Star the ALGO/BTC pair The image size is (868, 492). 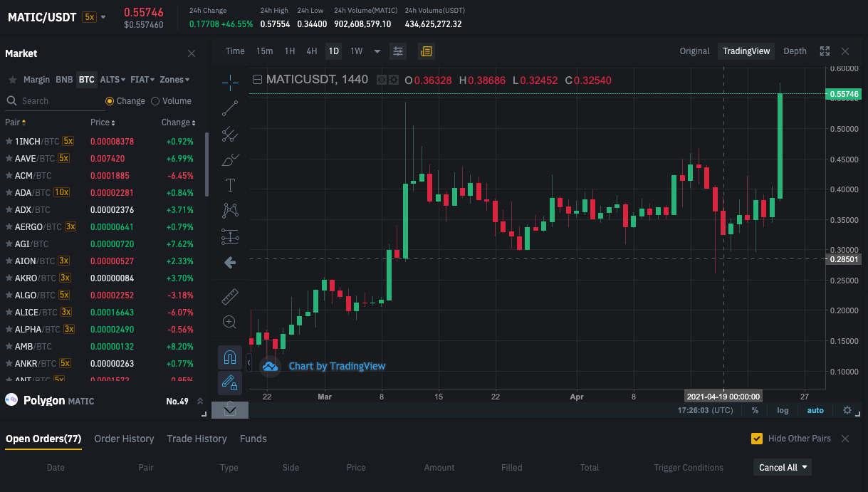tap(9, 295)
